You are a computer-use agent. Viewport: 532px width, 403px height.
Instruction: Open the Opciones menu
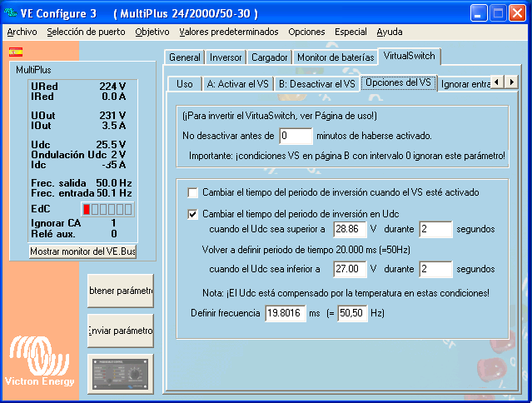[306, 32]
